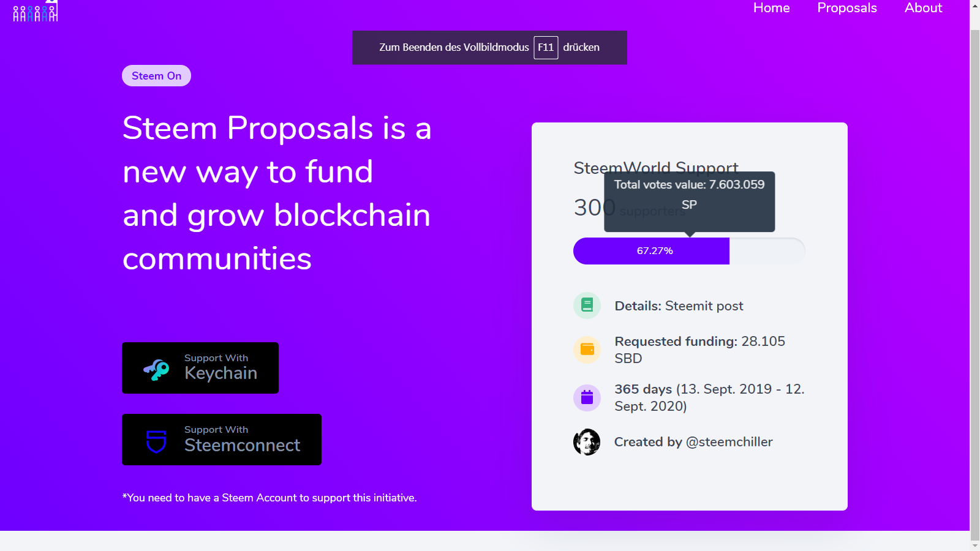
Task: Click the orange wallet funding icon
Action: click(x=587, y=350)
